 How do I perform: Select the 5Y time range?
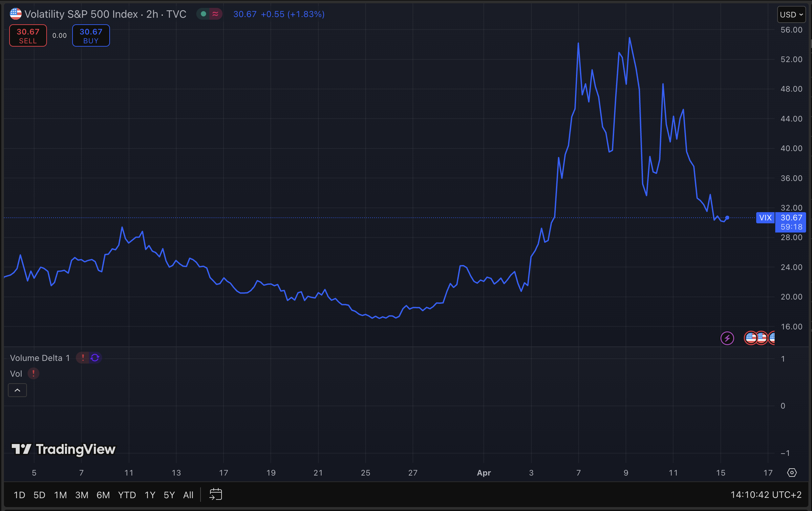[169, 495]
